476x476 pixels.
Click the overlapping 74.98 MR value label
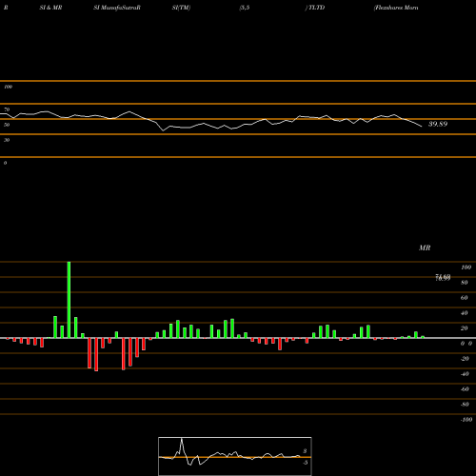[443, 278]
